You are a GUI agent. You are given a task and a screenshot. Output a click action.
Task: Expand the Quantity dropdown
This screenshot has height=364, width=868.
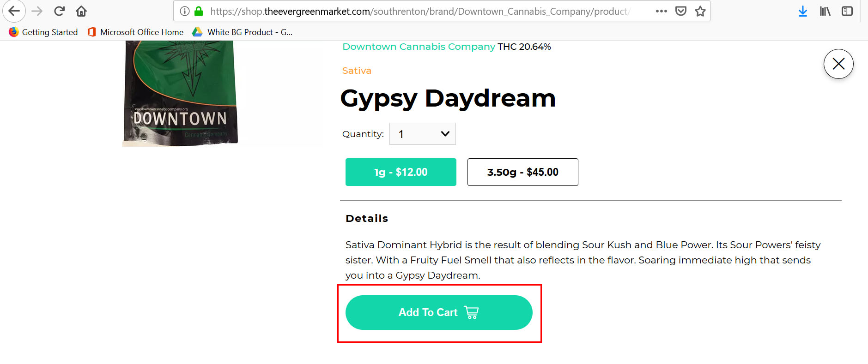pos(423,134)
